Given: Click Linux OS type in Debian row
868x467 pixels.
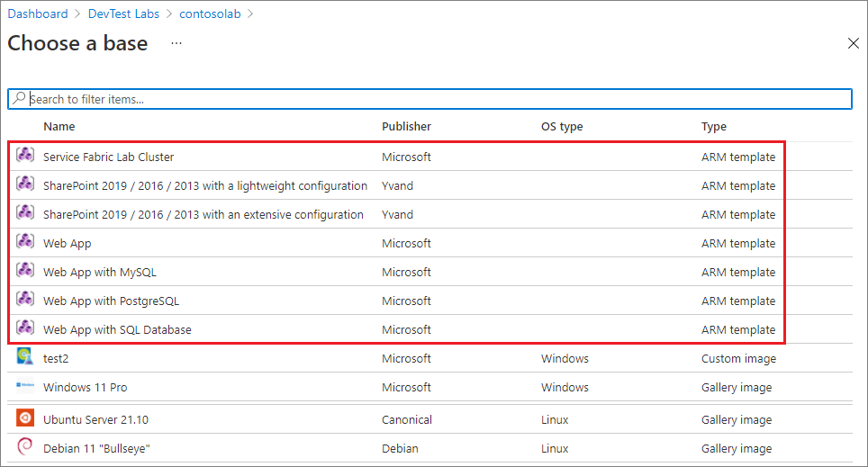Looking at the screenshot, I should pyautogui.click(x=555, y=449).
